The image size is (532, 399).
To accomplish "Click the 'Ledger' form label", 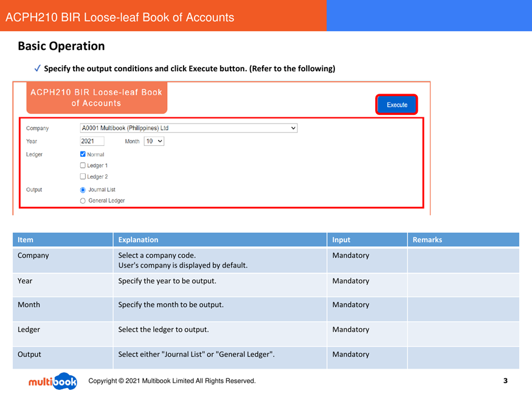I will [x=34, y=154].
